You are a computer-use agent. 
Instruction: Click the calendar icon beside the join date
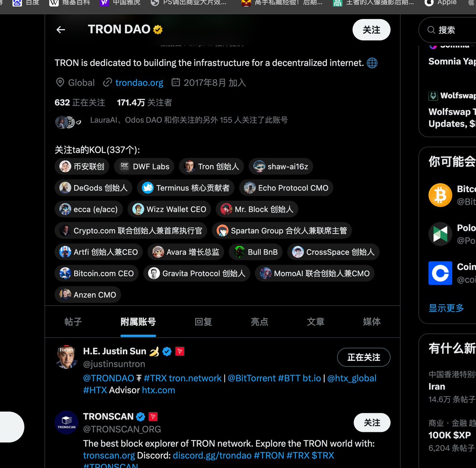pyautogui.click(x=175, y=82)
